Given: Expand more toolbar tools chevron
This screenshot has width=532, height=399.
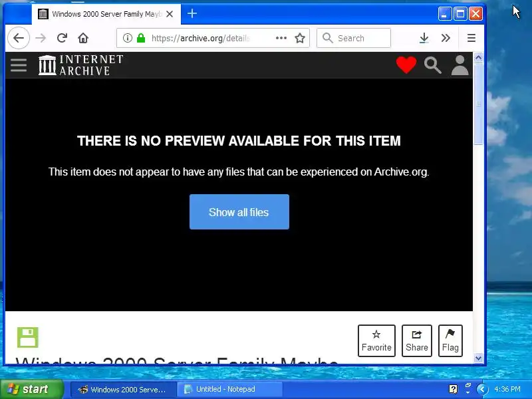Looking at the screenshot, I should click(446, 38).
